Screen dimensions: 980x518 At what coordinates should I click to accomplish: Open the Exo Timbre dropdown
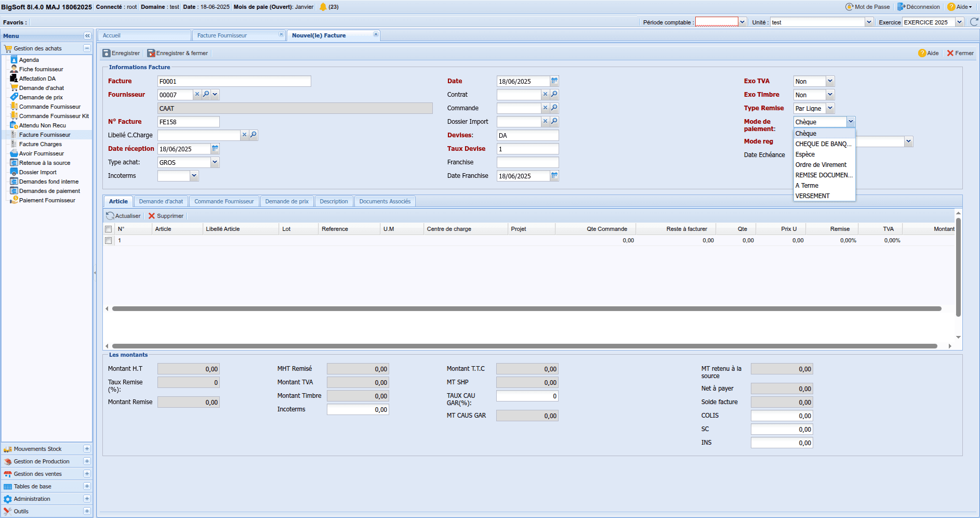point(830,95)
